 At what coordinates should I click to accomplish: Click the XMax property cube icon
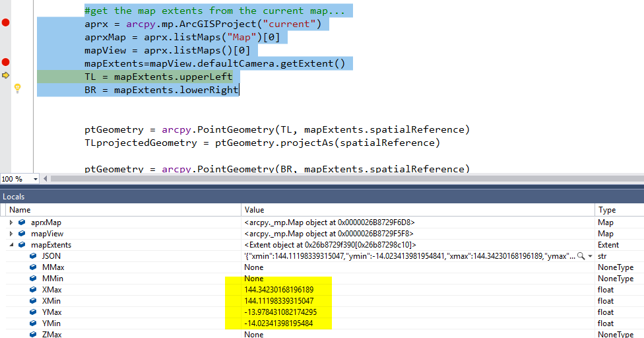[x=33, y=290]
